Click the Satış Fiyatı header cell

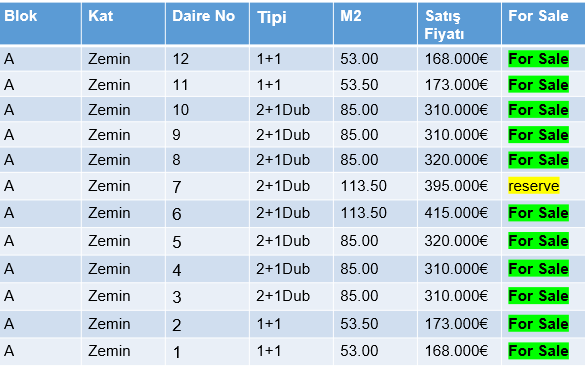tap(459, 23)
